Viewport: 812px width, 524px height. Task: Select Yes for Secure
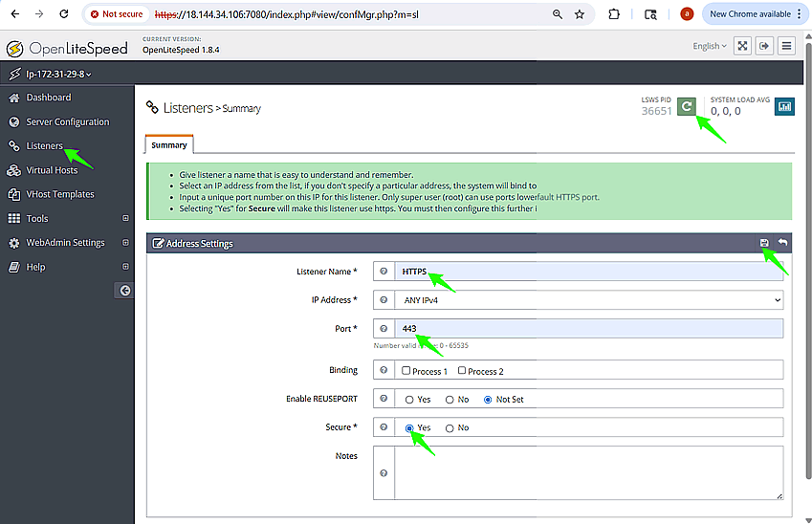(409, 428)
